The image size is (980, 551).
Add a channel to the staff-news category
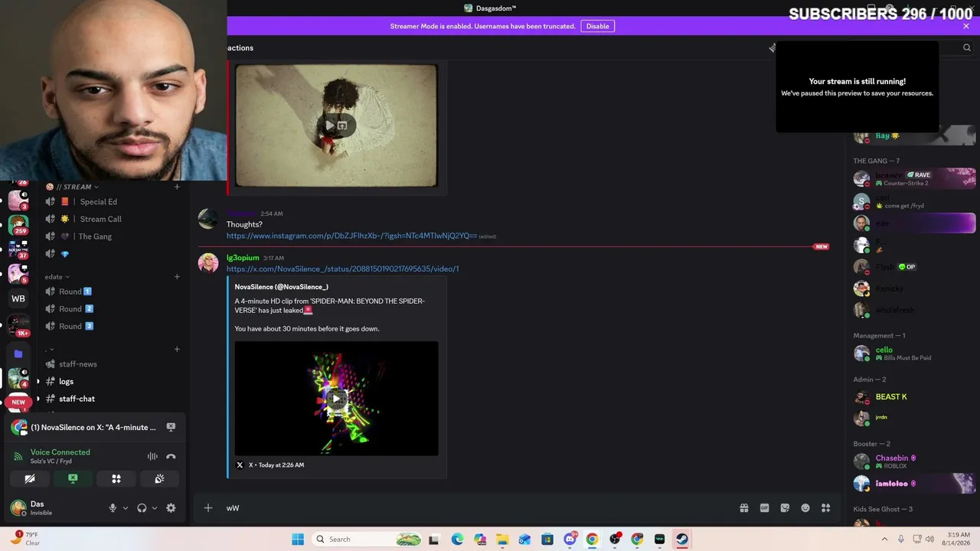(177, 350)
